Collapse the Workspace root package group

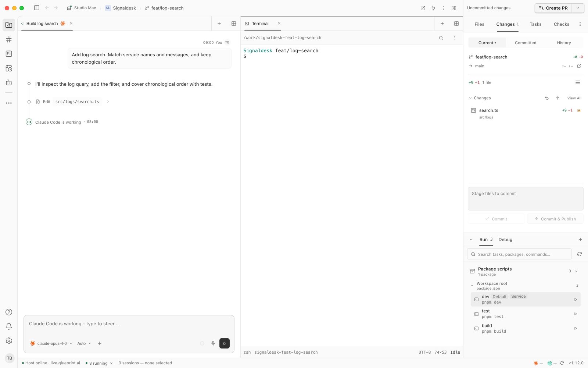472,286
